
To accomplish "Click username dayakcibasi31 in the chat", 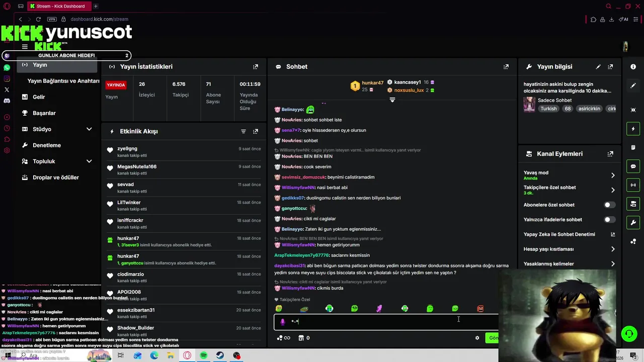I will pos(289,265).
